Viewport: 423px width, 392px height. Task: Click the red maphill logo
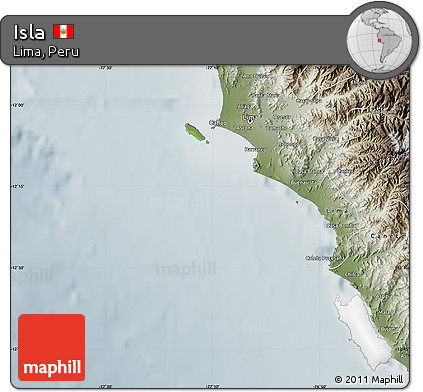pos(52,347)
